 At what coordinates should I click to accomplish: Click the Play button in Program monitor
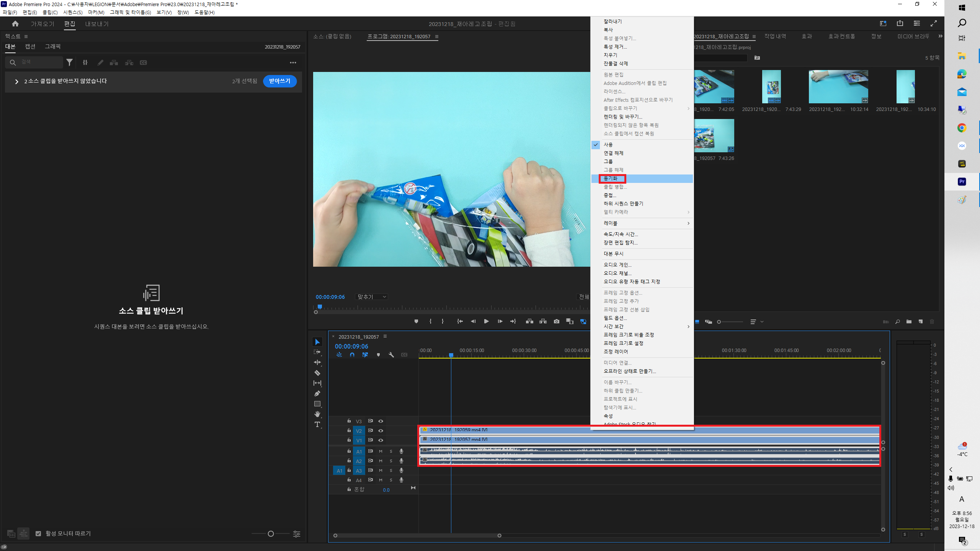pos(486,321)
